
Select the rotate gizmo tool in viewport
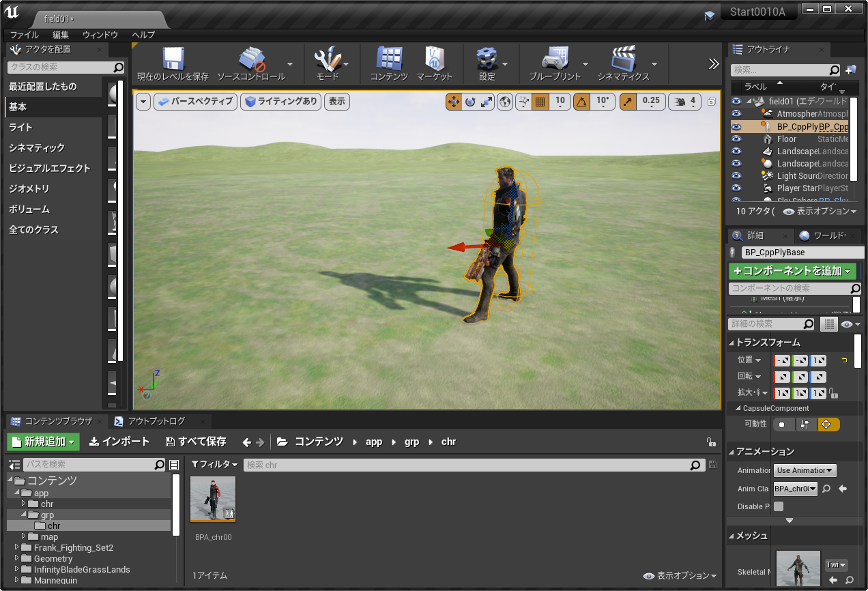470,102
